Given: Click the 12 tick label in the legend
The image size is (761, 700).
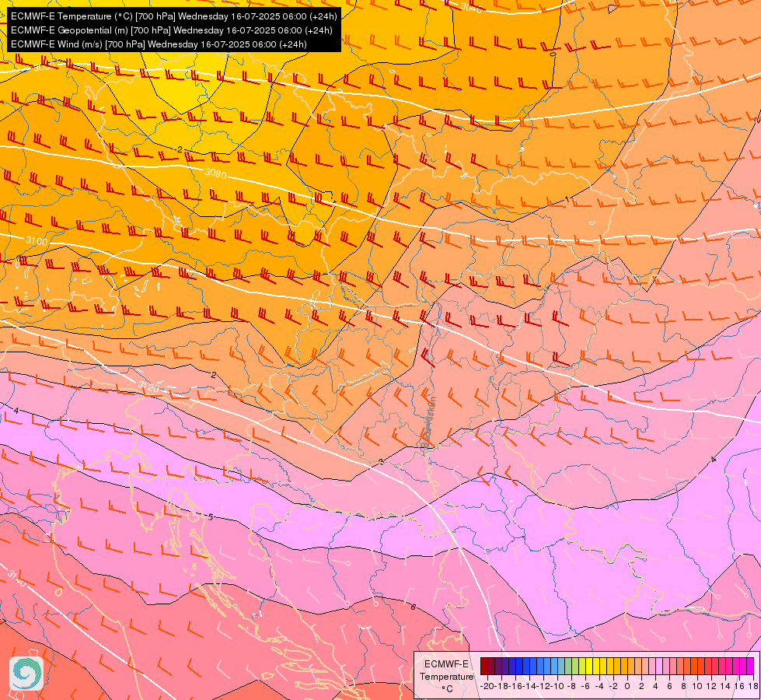Looking at the screenshot, I should point(711,687).
